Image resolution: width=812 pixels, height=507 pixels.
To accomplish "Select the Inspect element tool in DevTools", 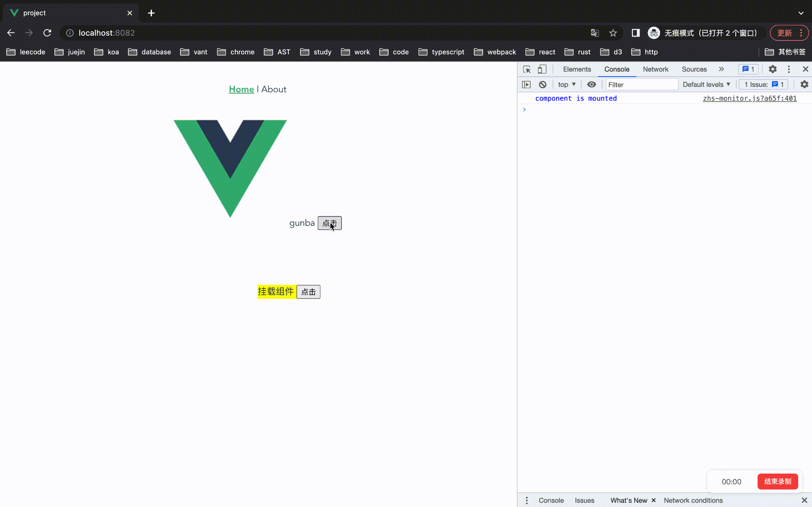I will point(526,69).
